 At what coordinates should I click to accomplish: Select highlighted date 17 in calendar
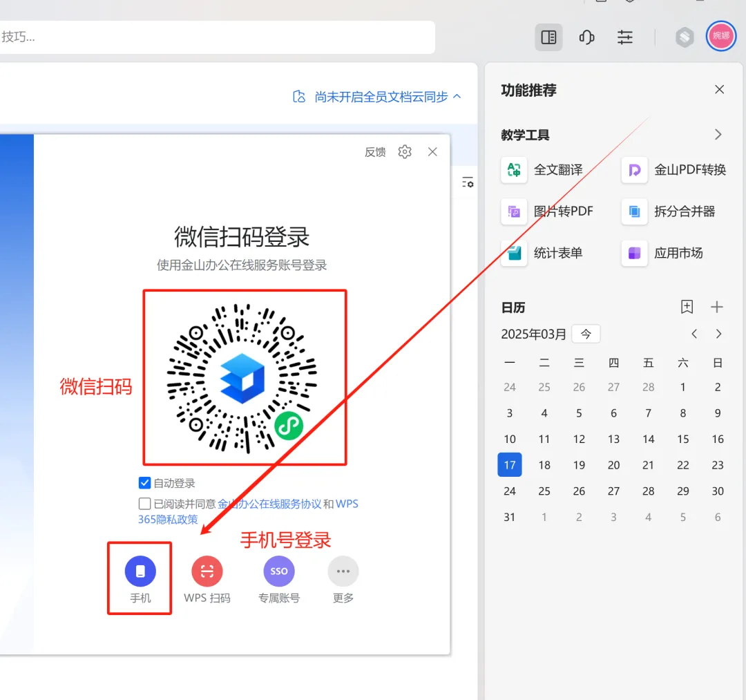[510, 465]
